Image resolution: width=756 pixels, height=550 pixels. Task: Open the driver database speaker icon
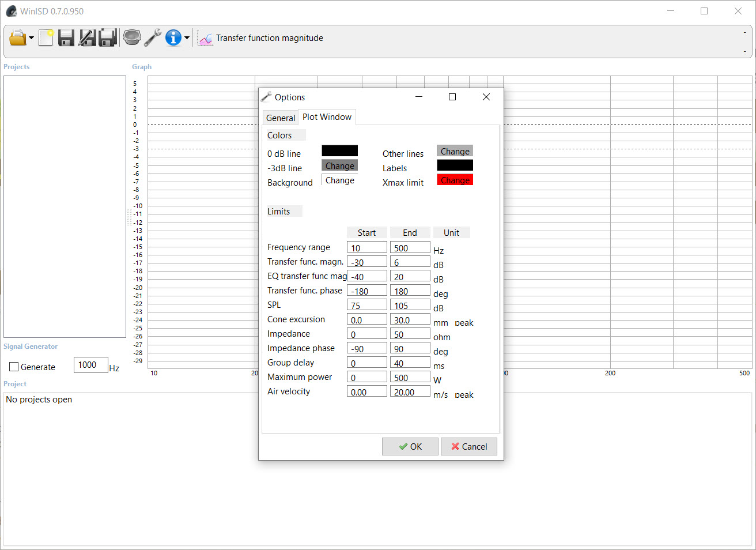(132, 38)
